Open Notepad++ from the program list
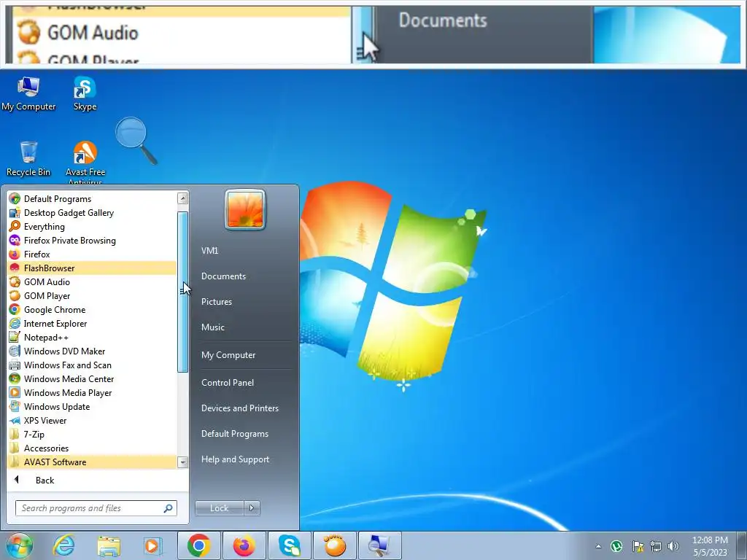This screenshot has width=747, height=560. click(x=92, y=337)
